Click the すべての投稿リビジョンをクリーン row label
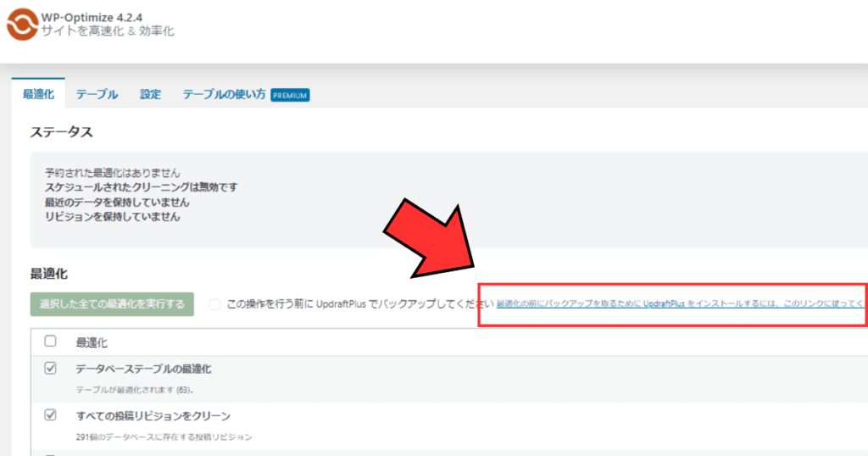This screenshot has width=868, height=456. point(153,415)
